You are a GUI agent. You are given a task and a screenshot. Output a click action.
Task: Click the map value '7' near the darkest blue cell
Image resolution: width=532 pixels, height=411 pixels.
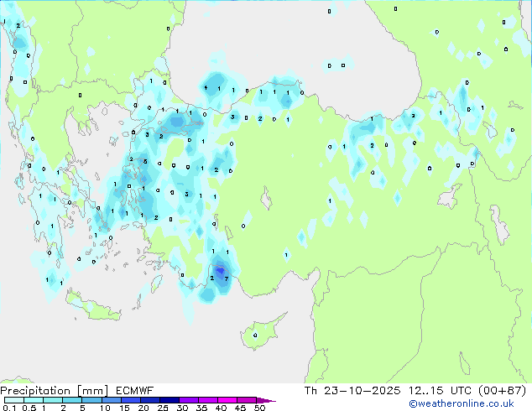227,278
